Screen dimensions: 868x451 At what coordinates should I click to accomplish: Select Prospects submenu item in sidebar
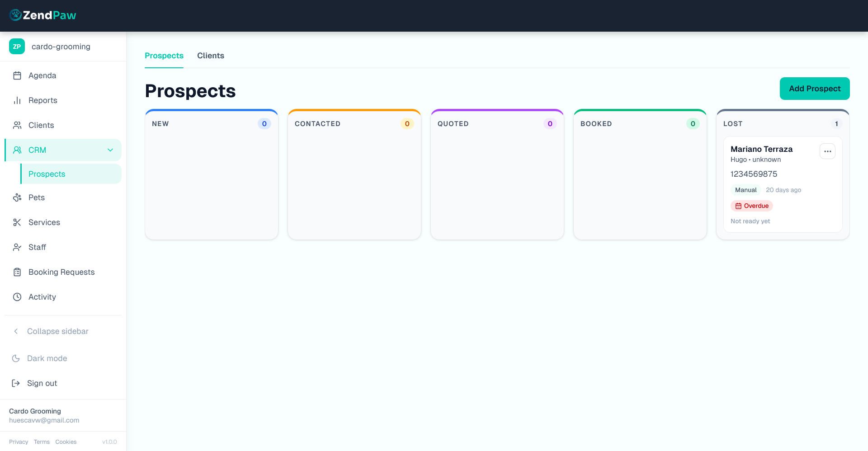47,174
